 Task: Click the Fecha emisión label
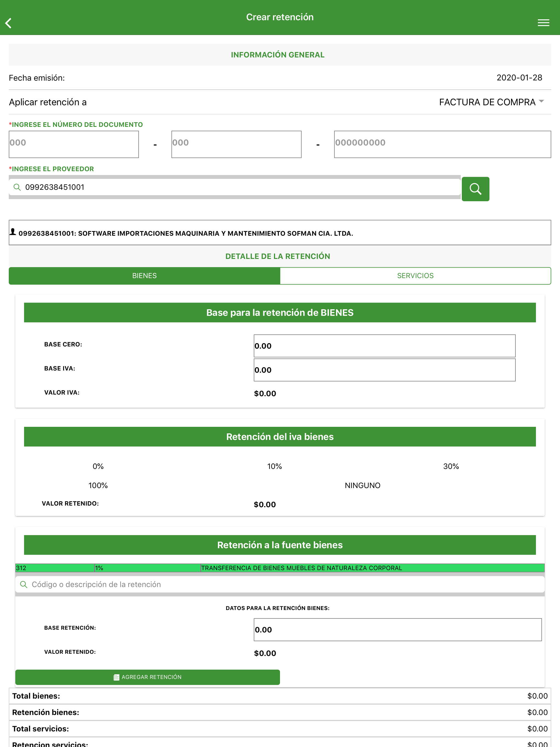pos(37,78)
